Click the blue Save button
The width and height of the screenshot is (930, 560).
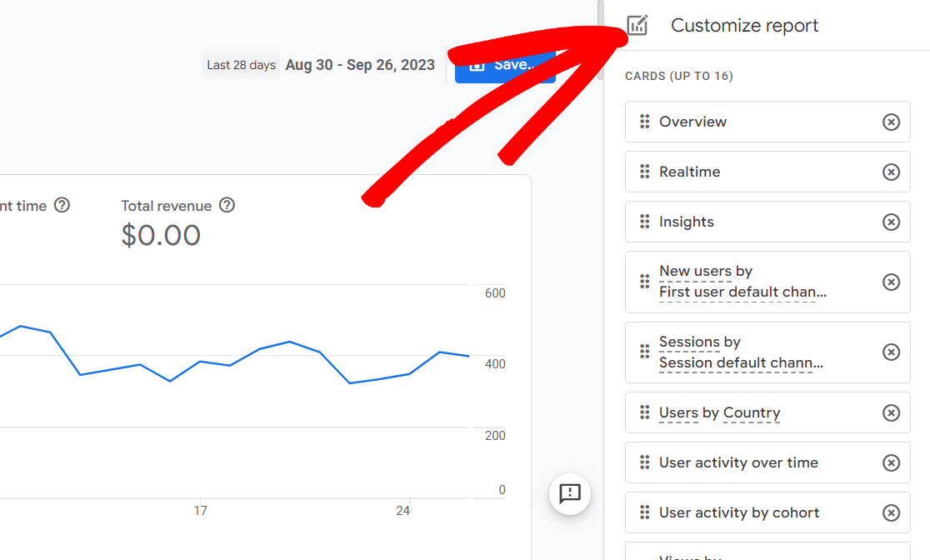[x=504, y=64]
